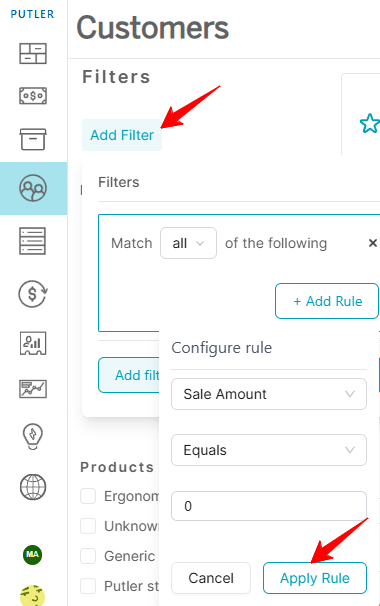Click the + Add Rule button
Screen dimensions: 380x606
click(x=327, y=301)
